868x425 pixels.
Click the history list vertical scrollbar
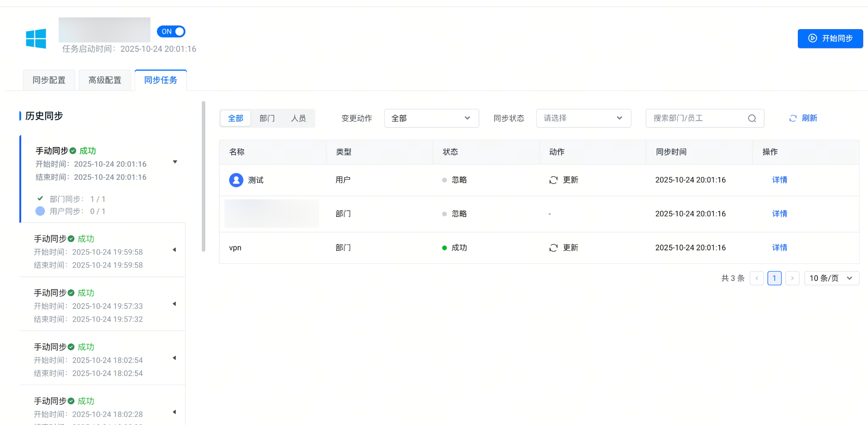(x=204, y=176)
